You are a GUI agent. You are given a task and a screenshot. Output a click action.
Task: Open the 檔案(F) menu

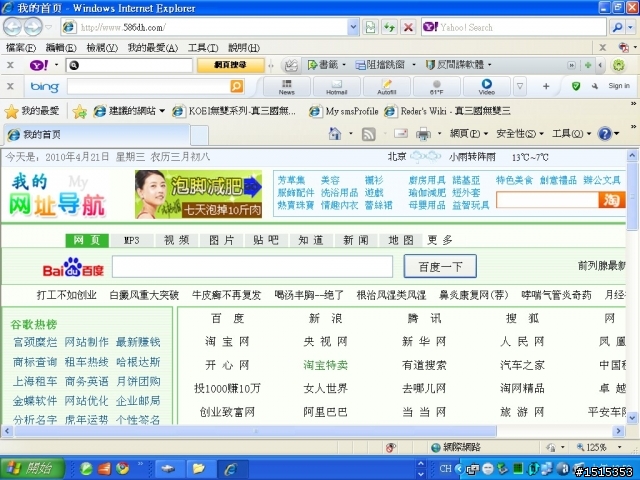coord(21,48)
